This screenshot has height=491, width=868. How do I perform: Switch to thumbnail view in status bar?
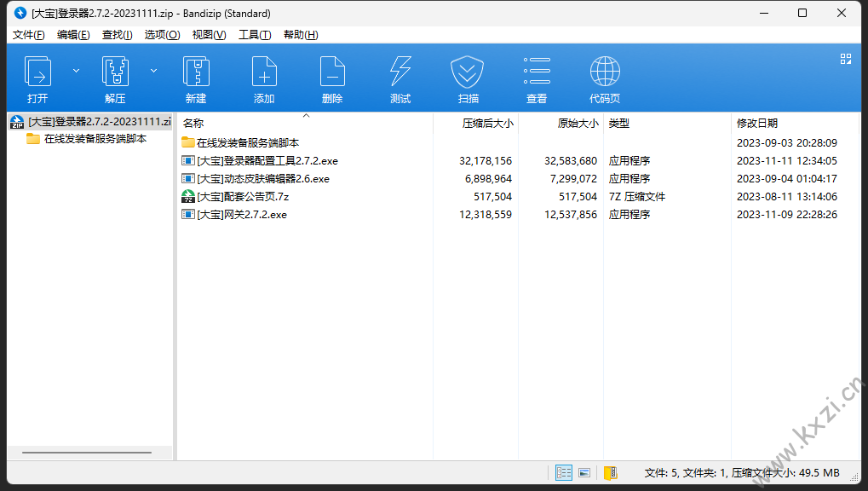click(584, 473)
